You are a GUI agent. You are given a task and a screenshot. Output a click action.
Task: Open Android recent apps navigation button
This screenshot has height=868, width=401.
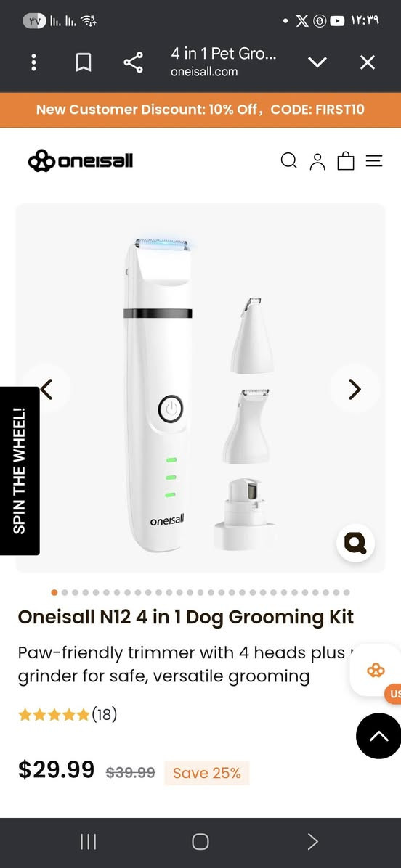tap(89, 842)
